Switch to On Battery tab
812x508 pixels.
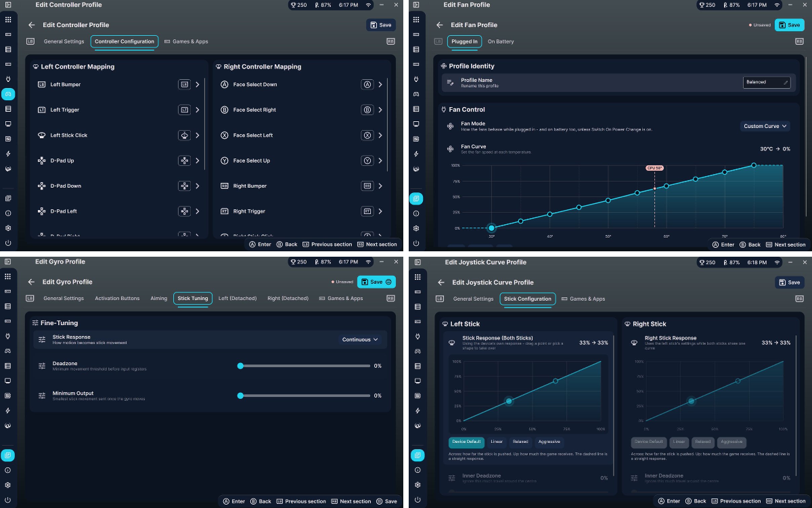(x=501, y=41)
